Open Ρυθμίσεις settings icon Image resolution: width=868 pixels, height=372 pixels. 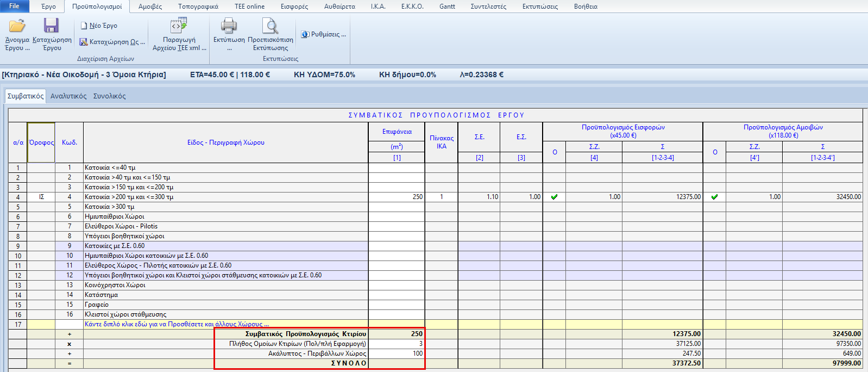[x=305, y=34]
